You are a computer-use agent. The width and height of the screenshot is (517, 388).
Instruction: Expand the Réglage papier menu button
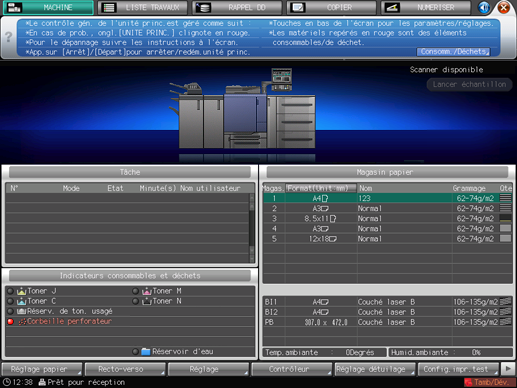tap(42, 369)
